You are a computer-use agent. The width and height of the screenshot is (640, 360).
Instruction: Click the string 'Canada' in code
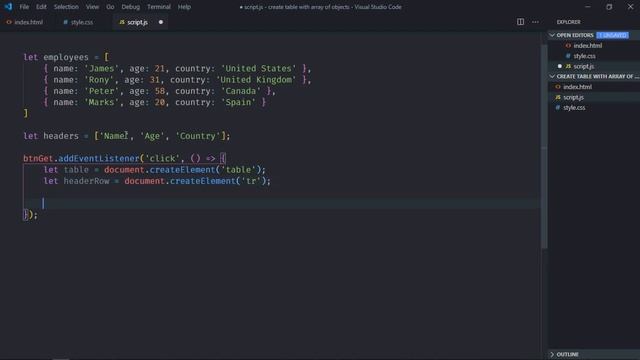pos(240,91)
